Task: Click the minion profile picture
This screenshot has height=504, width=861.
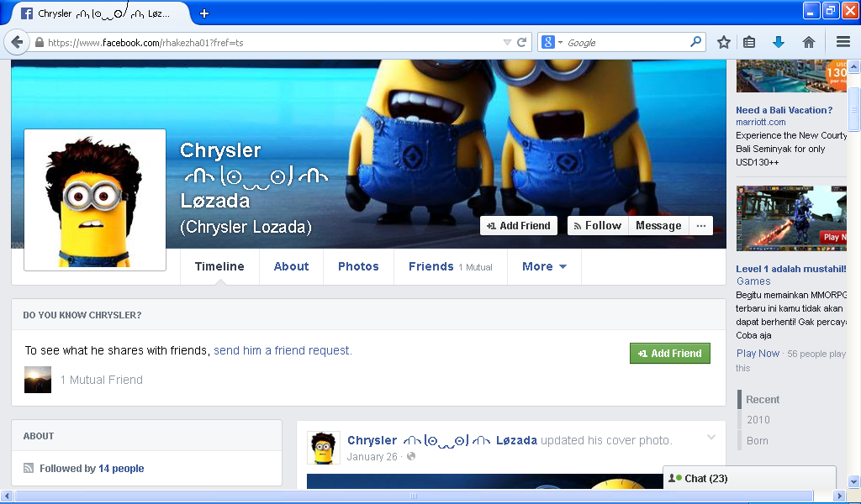Action: (95, 200)
